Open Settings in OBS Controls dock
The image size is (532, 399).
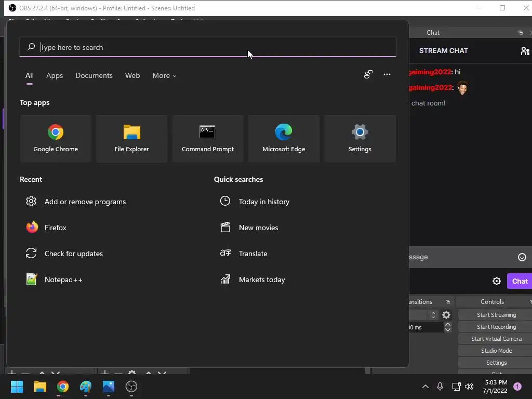[496, 363]
